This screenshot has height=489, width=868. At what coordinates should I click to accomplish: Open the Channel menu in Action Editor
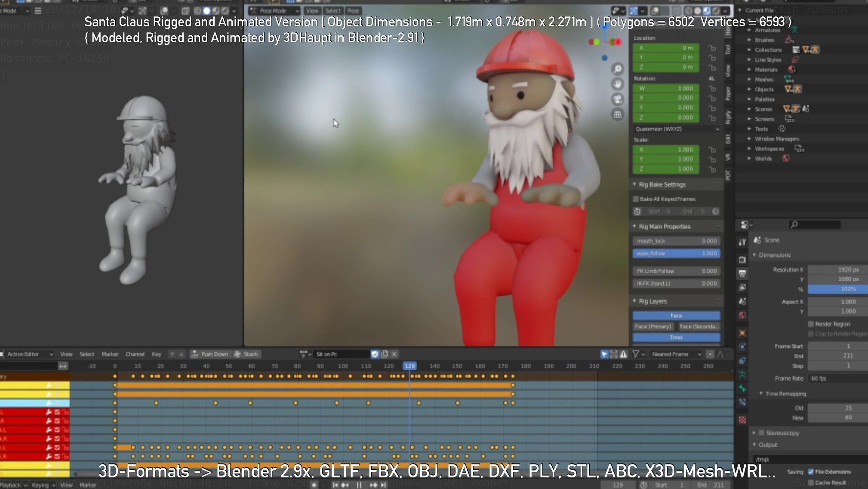(x=135, y=354)
